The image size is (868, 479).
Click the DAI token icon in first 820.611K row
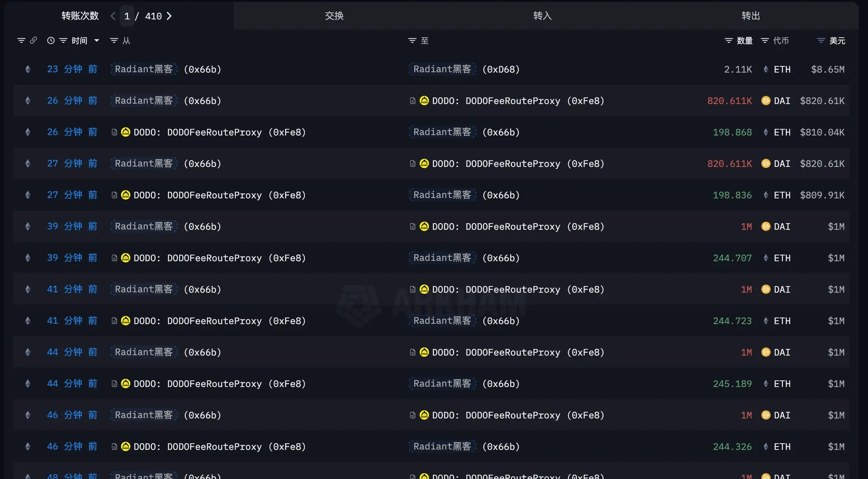coord(766,101)
